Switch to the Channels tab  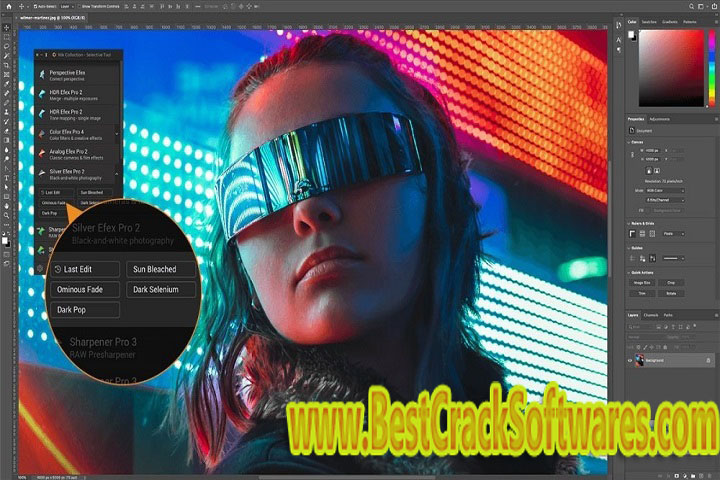[x=651, y=315]
